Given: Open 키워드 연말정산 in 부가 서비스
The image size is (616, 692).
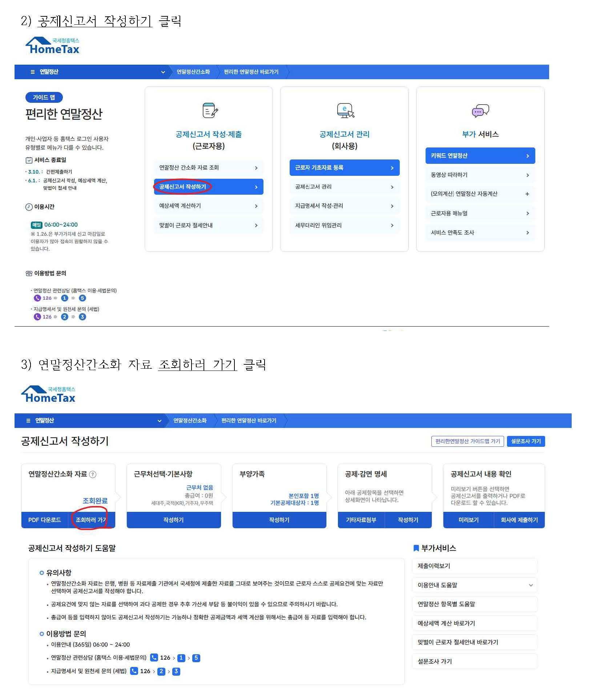Looking at the screenshot, I should [x=480, y=156].
